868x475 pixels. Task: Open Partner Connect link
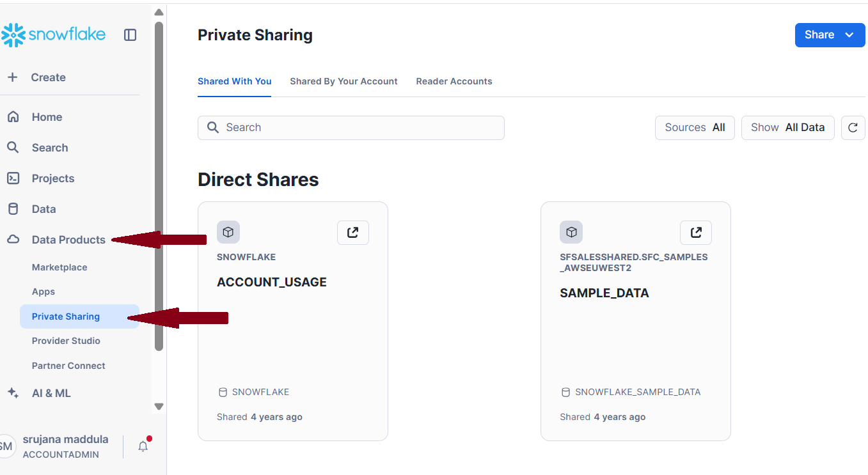[68, 366]
